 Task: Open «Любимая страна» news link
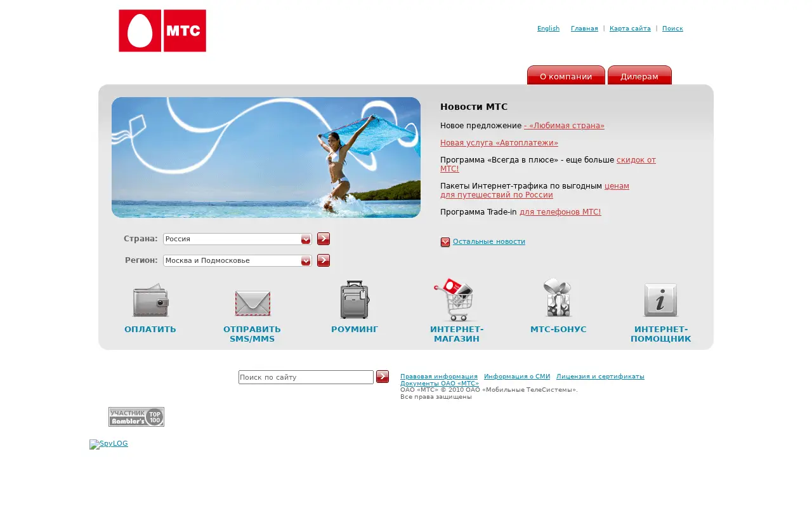click(564, 126)
